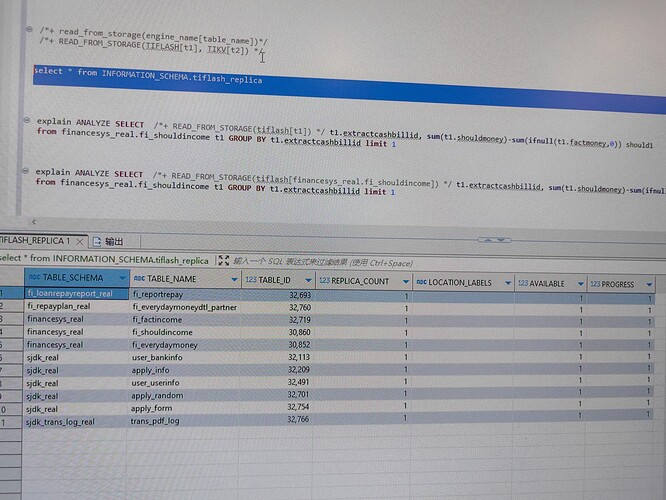
Task: Click the 输出 tab icon
Action: pyautogui.click(x=96, y=241)
